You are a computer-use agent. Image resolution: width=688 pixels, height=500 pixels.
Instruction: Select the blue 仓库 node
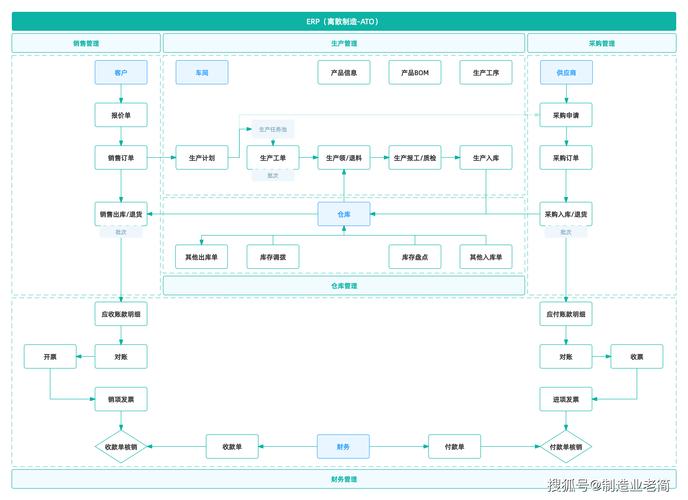(344, 214)
